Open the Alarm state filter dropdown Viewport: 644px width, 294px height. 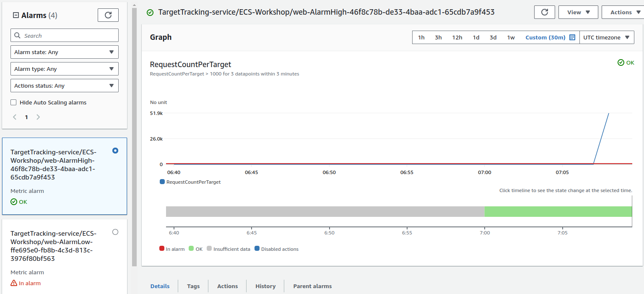point(64,52)
